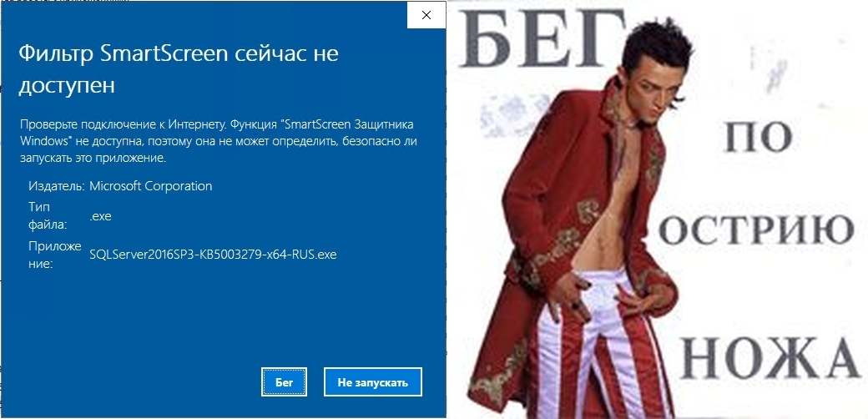Screen dimensions: 868x419
Task: Click the paragraph about checking the Internet connection
Action: pyautogui.click(x=218, y=140)
